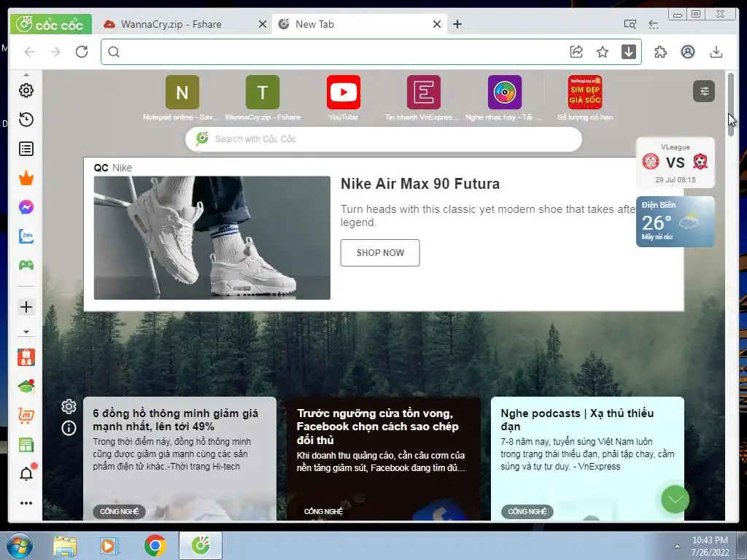Open the games controller sidebar icon

pyautogui.click(x=26, y=265)
